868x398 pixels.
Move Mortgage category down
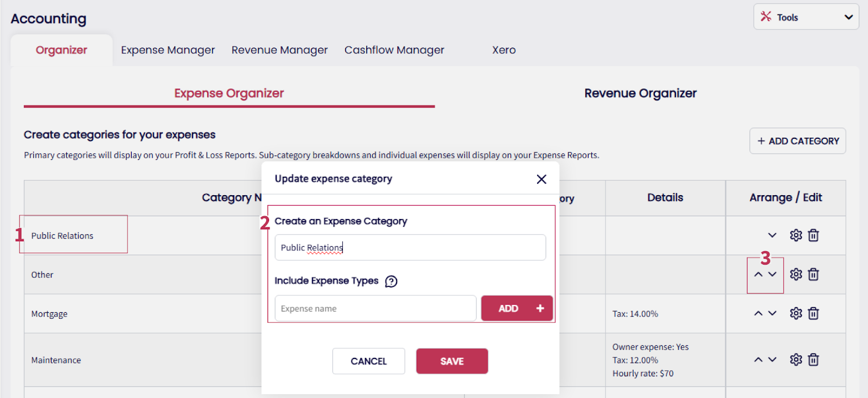click(x=773, y=313)
